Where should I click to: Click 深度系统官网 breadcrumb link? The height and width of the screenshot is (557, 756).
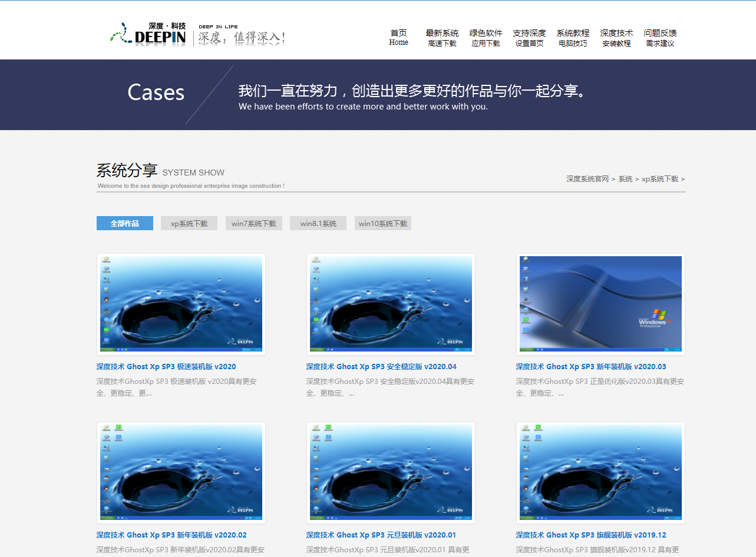[587, 179]
